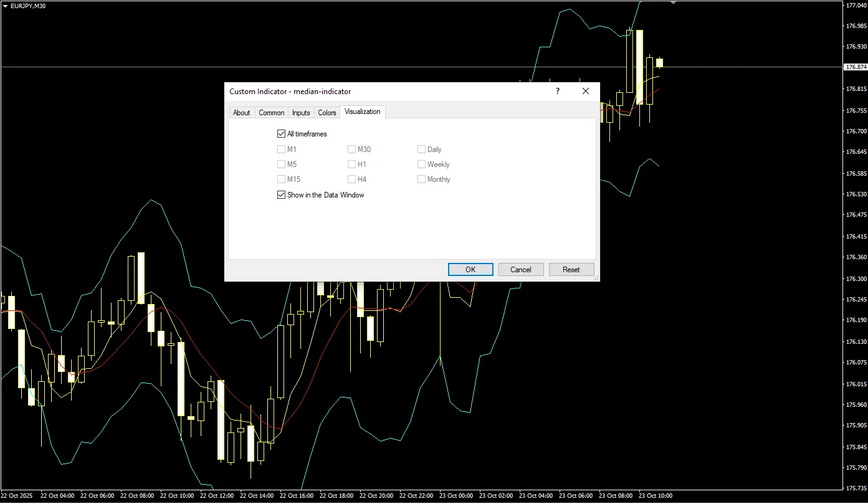The image size is (868, 504).
Task: Close the Custom Indicator dialog
Action: [585, 91]
